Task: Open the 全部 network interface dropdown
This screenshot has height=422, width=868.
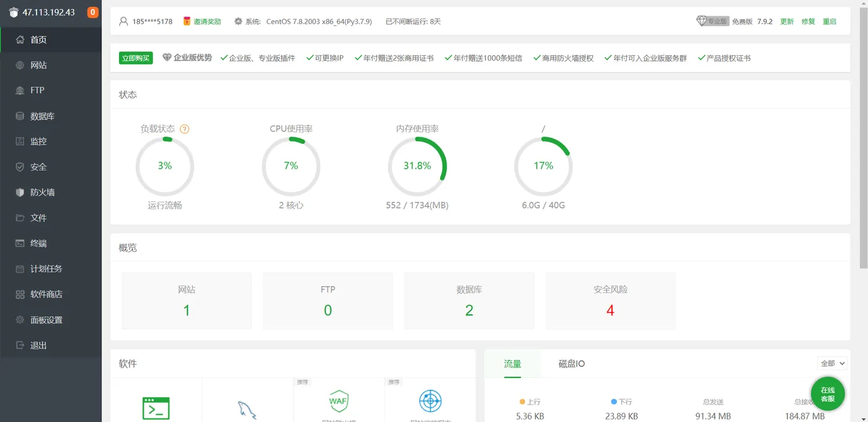Action: click(x=833, y=364)
